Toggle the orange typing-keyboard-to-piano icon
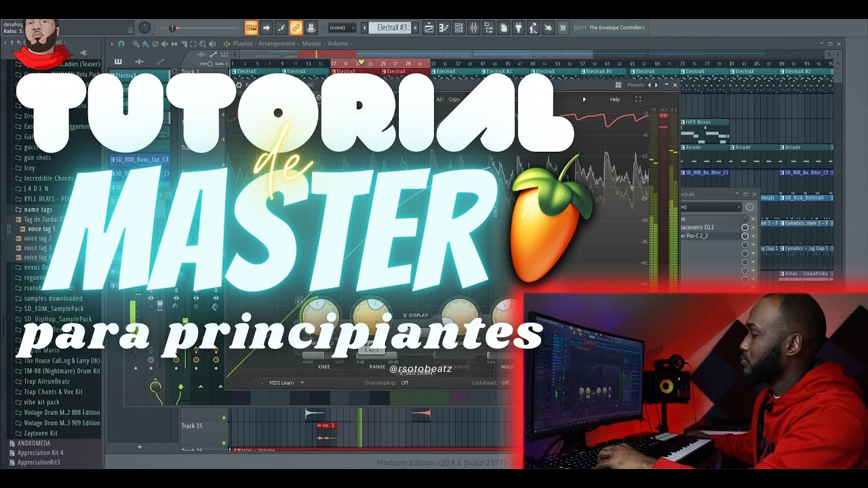Image resolution: width=868 pixels, height=488 pixels. tap(252, 28)
